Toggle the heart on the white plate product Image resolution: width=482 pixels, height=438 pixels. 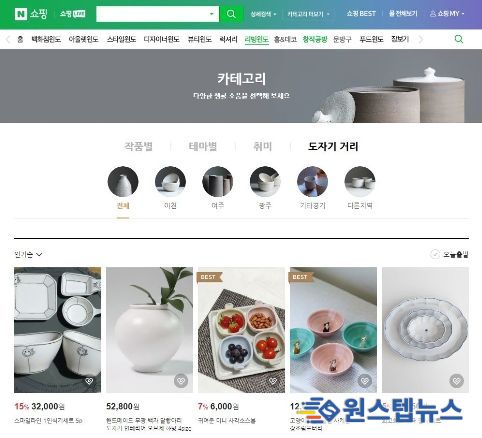[457, 380]
